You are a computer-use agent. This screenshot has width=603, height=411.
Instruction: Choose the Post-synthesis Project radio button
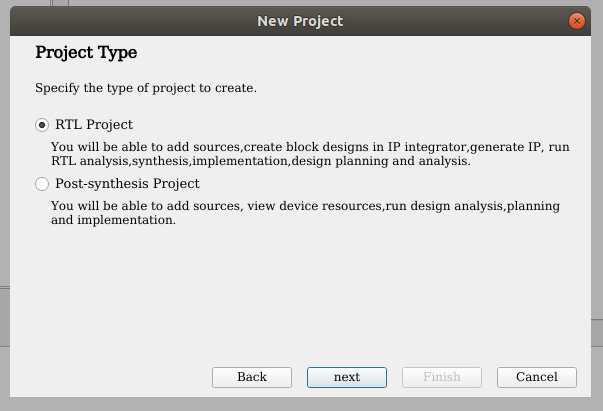tap(42, 184)
